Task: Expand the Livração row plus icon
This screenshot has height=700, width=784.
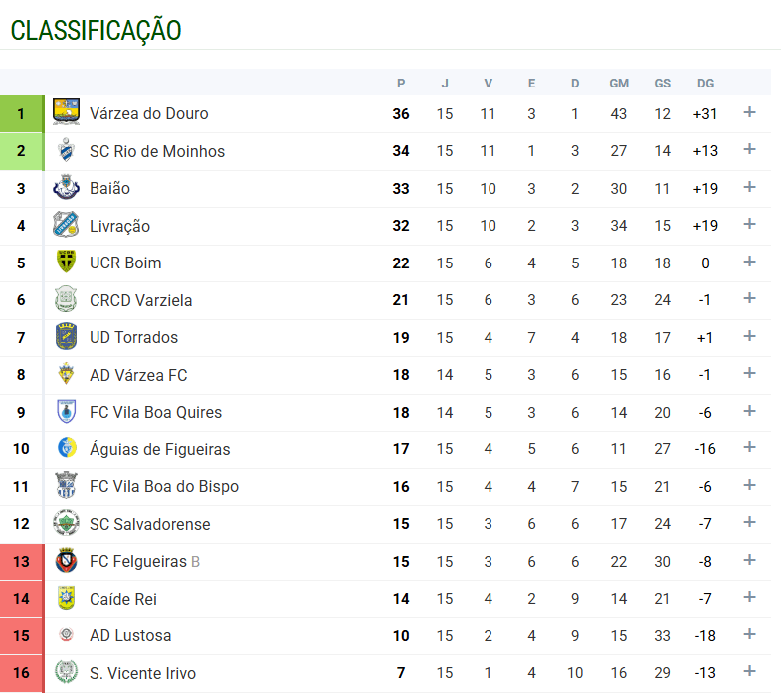Action: [749, 225]
